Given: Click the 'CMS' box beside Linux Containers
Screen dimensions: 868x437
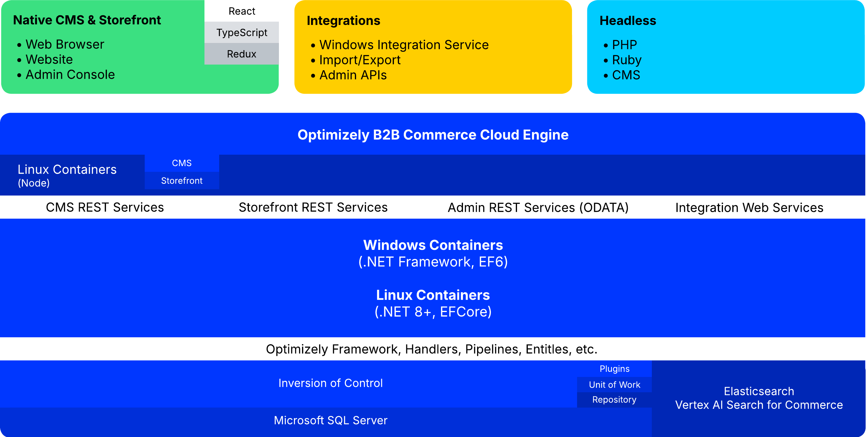Looking at the screenshot, I should [182, 163].
